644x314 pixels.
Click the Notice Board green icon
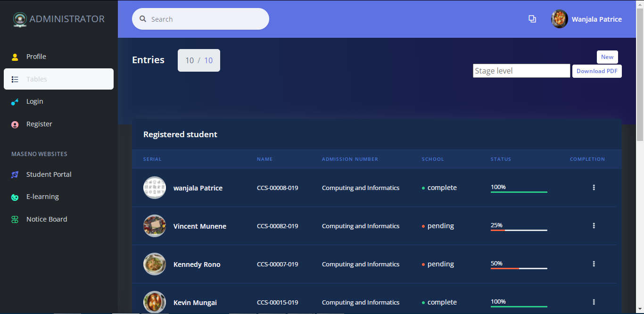pyautogui.click(x=15, y=219)
